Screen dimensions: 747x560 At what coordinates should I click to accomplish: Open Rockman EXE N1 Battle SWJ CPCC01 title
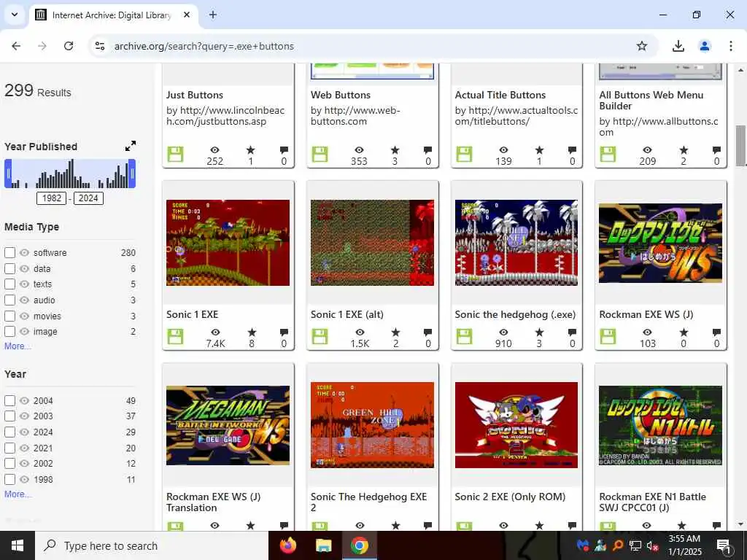click(x=653, y=502)
